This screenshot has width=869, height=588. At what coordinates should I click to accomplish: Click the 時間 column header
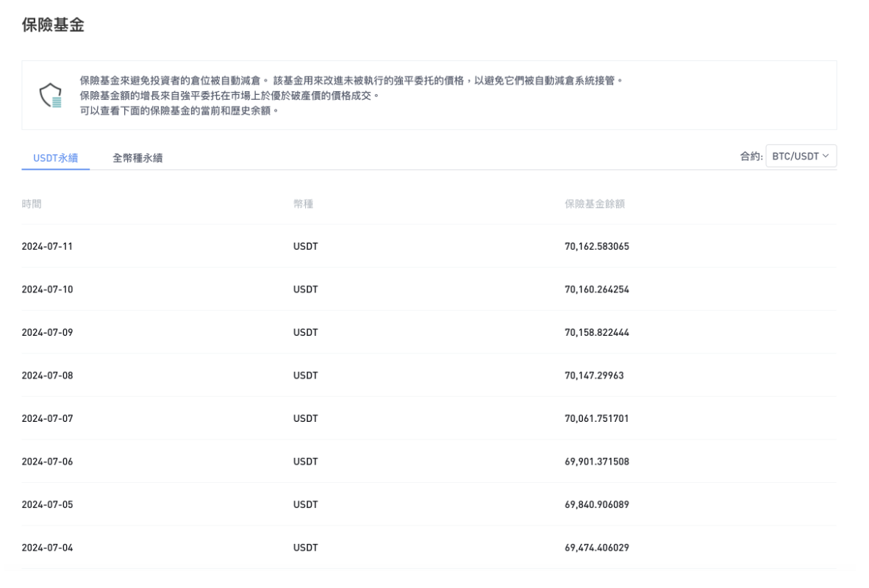coord(32,204)
